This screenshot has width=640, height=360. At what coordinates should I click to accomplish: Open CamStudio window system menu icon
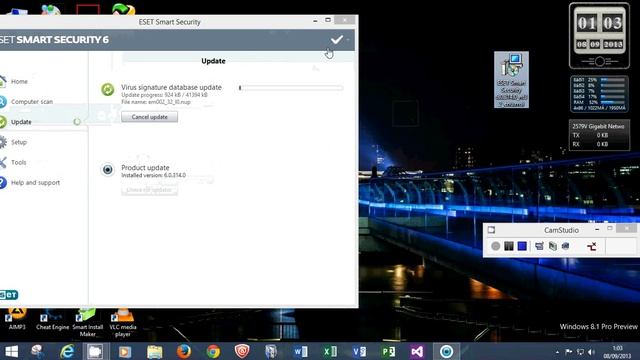tap(491, 230)
